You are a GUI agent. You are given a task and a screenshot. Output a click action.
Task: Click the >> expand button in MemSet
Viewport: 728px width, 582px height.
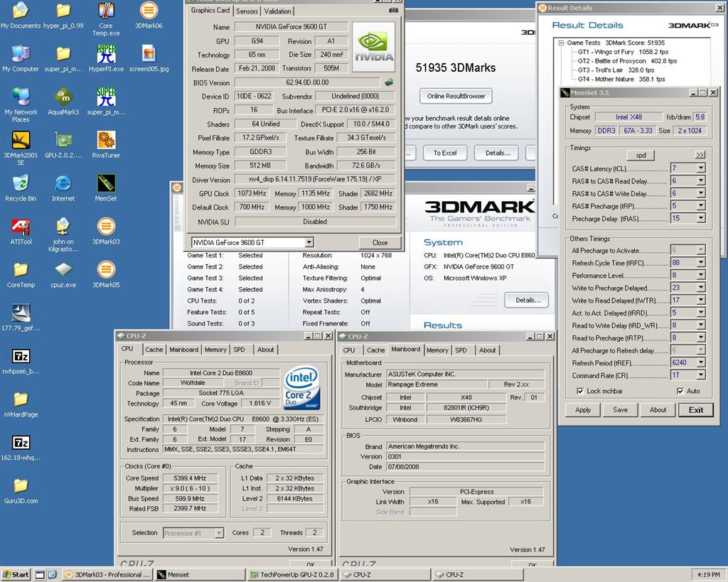point(700,154)
